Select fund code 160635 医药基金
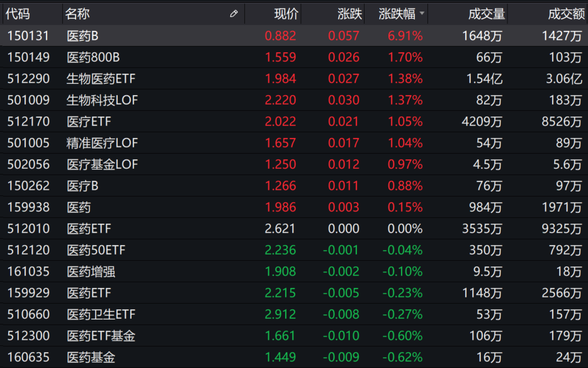Screen dimensions: 588x368 pos(28,357)
